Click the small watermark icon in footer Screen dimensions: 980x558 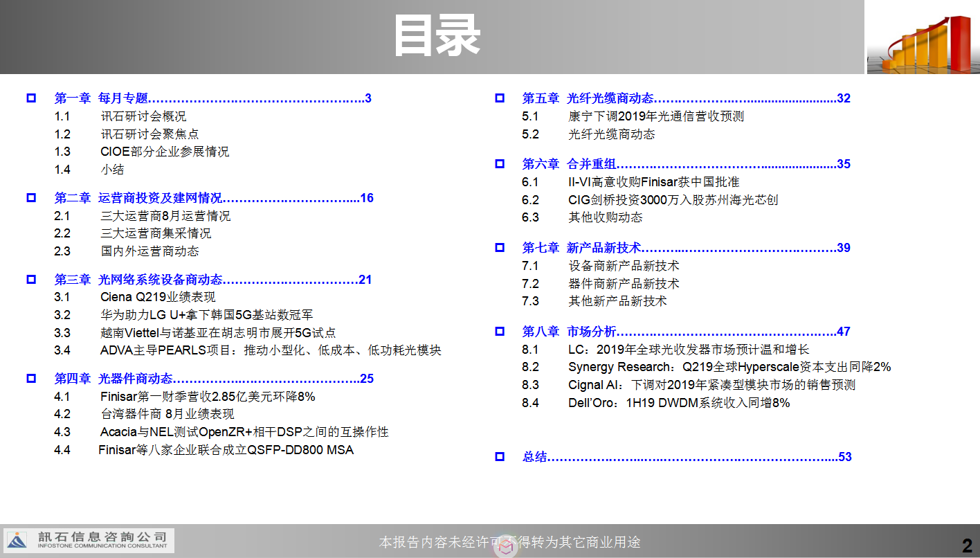coord(507,547)
